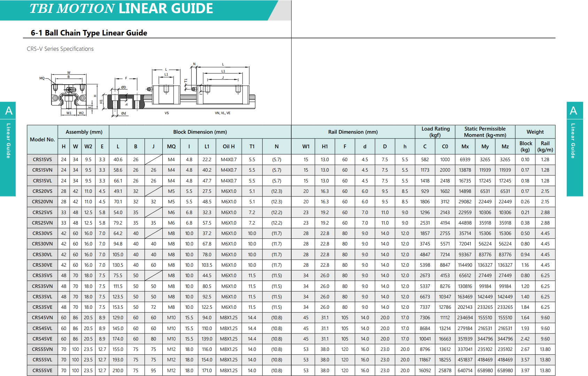
Task: Select model cell 'CRS35VS'
Action: tap(42, 275)
